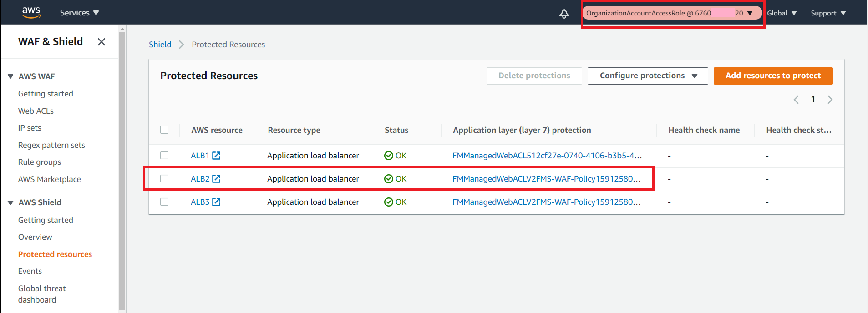Open Configure protections dropdown
The width and height of the screenshot is (868, 313).
tap(648, 76)
